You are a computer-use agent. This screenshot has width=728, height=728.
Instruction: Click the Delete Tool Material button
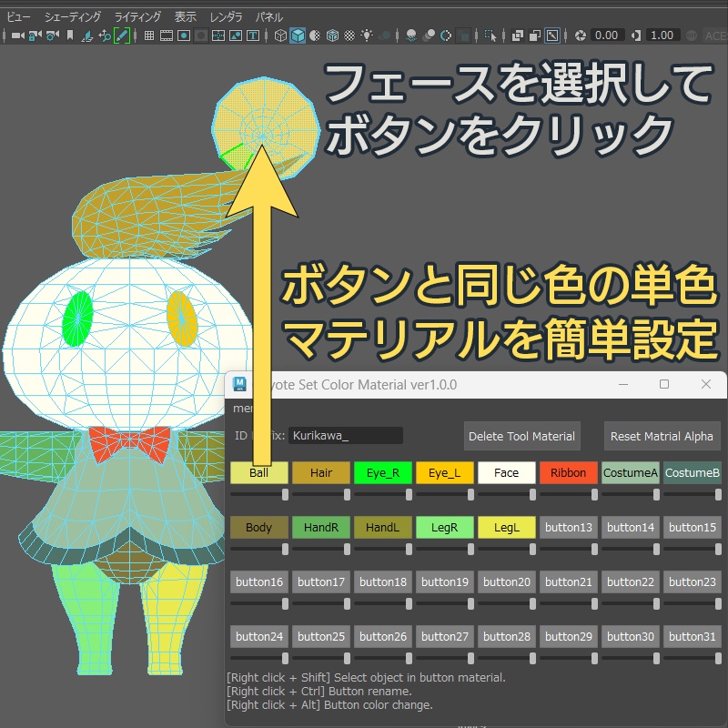coord(521,436)
